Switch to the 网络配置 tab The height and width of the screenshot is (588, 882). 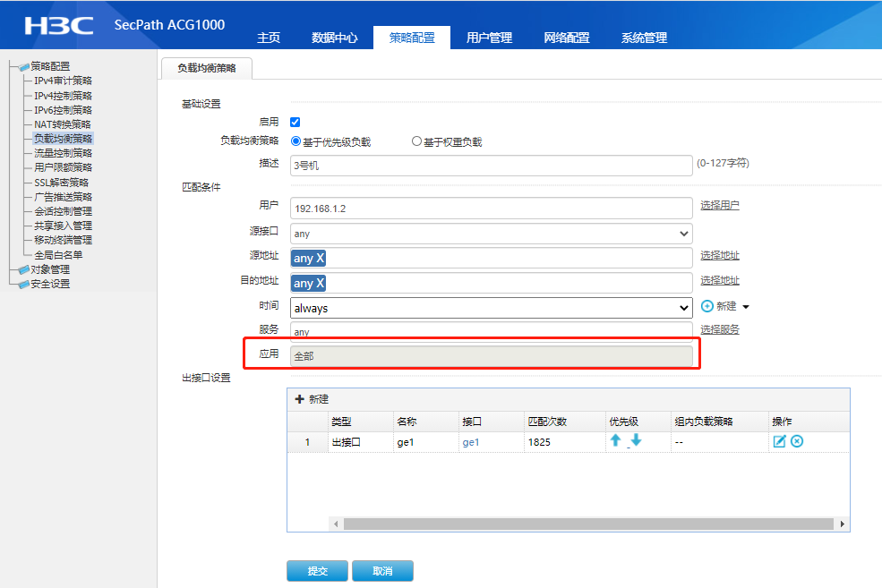pos(567,38)
